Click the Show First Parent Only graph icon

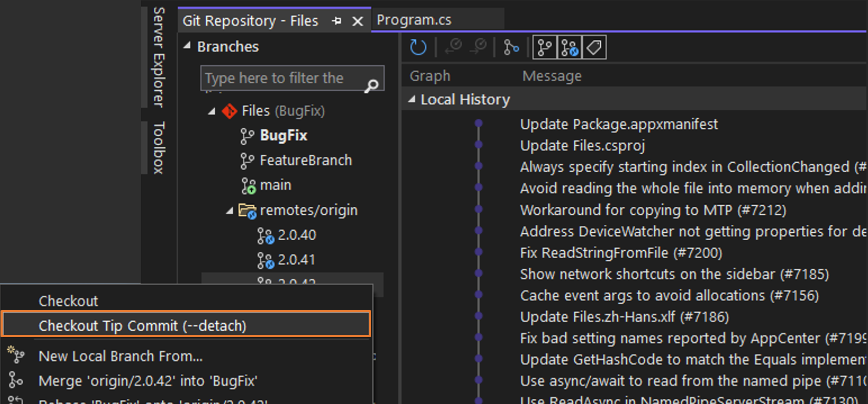point(511,48)
